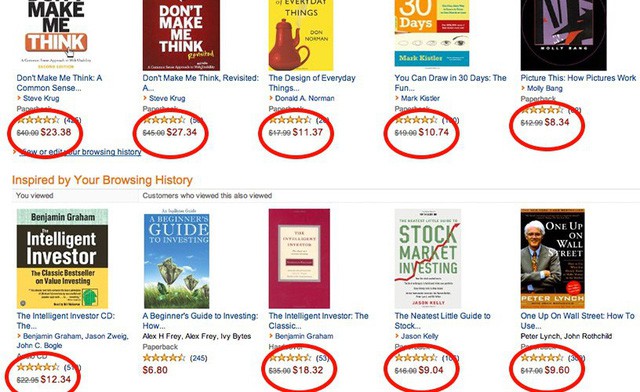640x392 pixels.
Task: Click star rating for Picture This book
Action: [x=542, y=109]
